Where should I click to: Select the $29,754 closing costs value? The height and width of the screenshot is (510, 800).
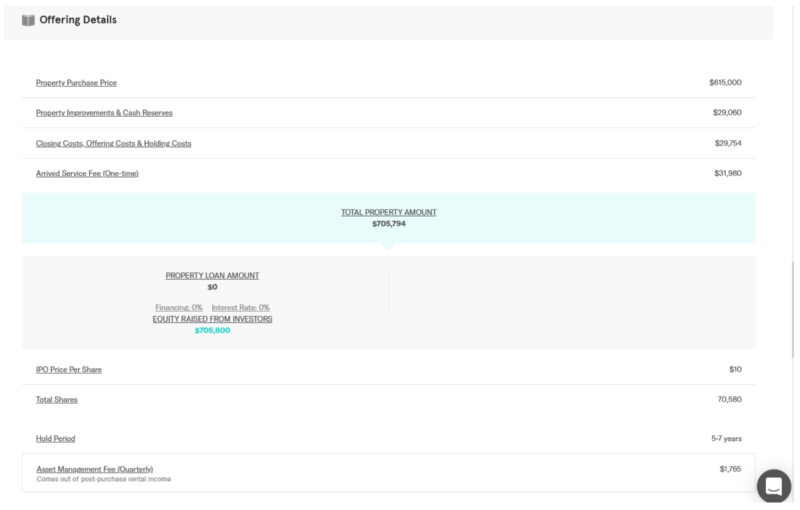728,143
